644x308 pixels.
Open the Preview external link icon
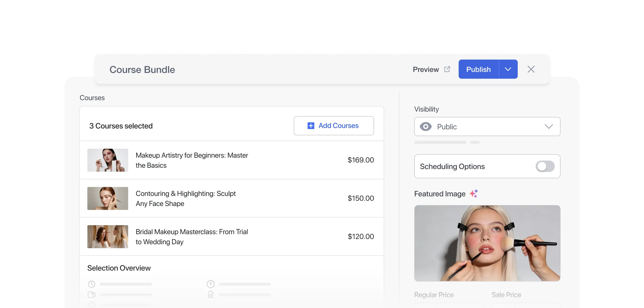[447, 69]
